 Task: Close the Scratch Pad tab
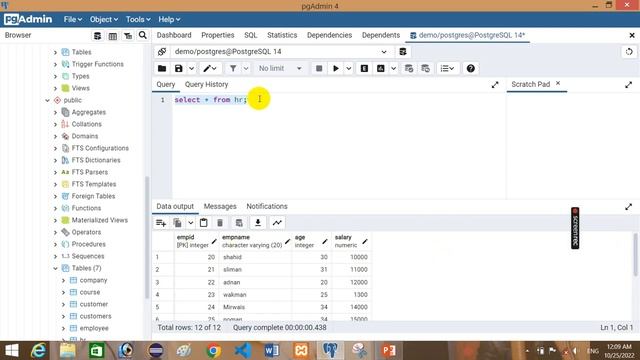[558, 83]
